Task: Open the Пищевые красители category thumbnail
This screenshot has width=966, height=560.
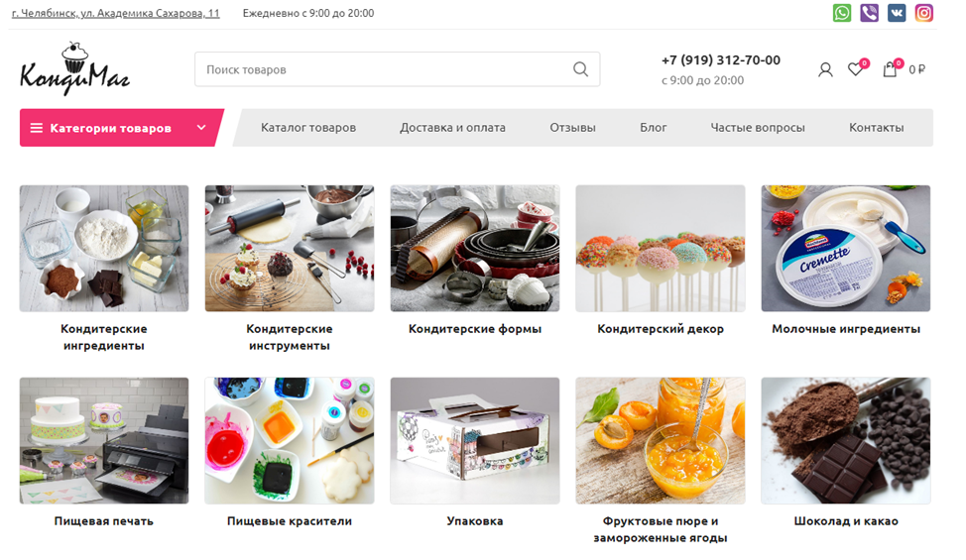Action: coord(290,441)
